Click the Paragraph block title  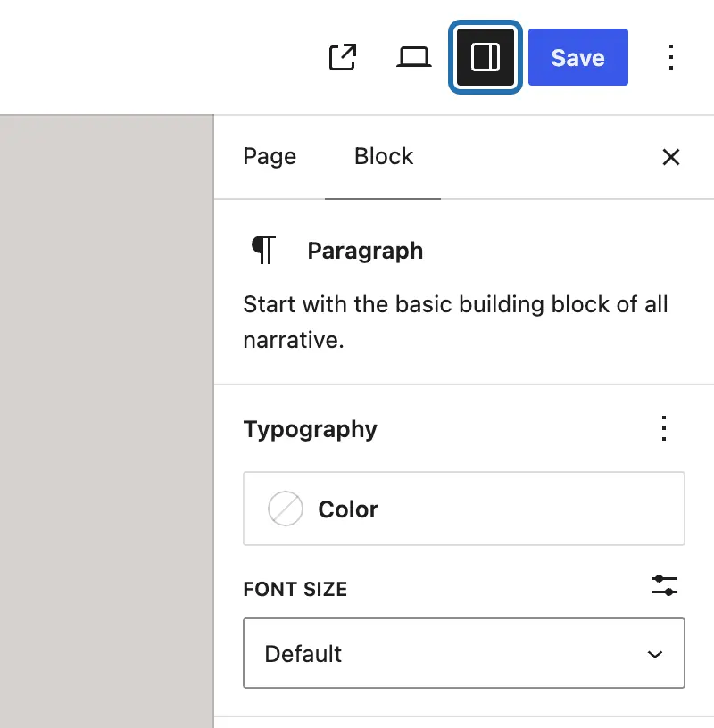[x=365, y=252]
